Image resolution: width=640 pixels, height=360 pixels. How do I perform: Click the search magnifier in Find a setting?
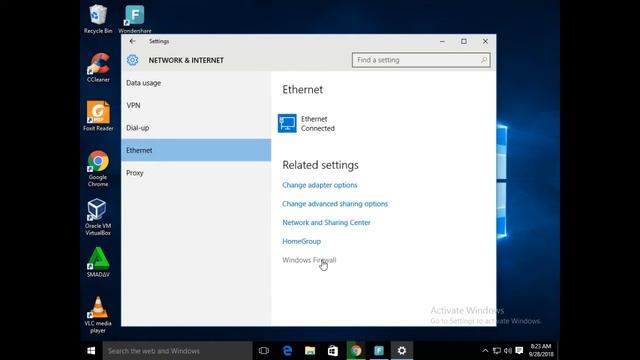point(484,60)
